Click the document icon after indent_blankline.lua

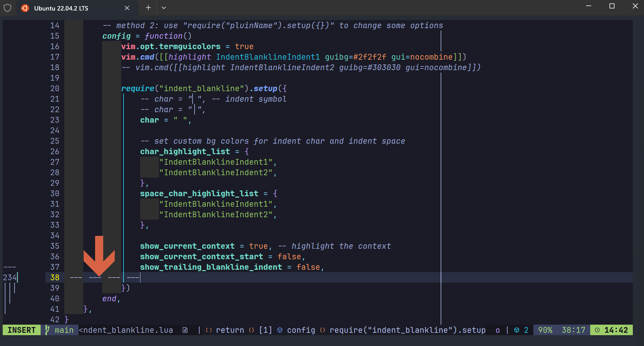[x=185, y=330]
